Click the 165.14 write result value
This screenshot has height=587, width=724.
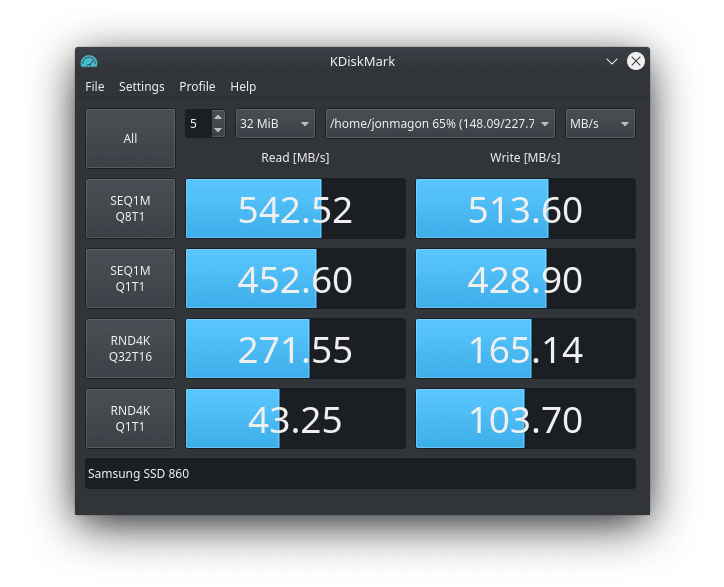point(525,349)
